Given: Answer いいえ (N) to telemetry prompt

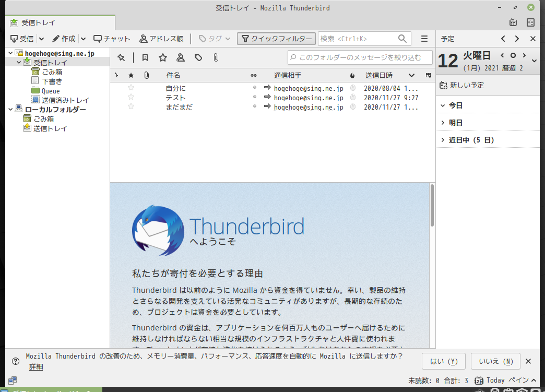Looking at the screenshot, I should (x=495, y=361).
